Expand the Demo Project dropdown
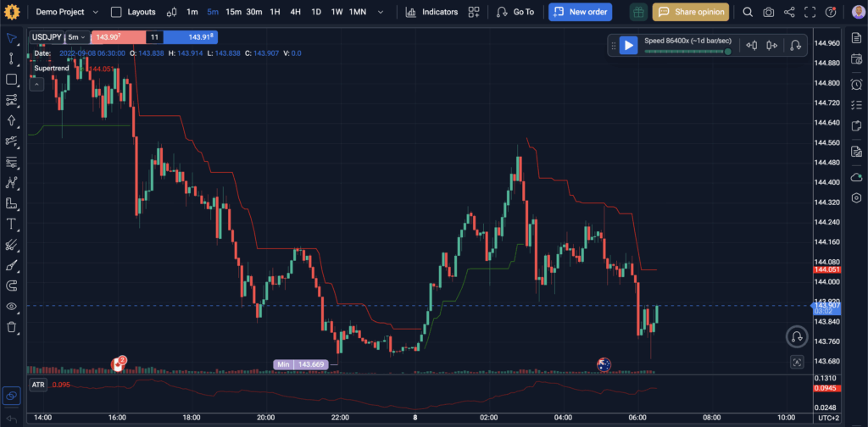The height and width of the screenshot is (427, 868). 67,12
